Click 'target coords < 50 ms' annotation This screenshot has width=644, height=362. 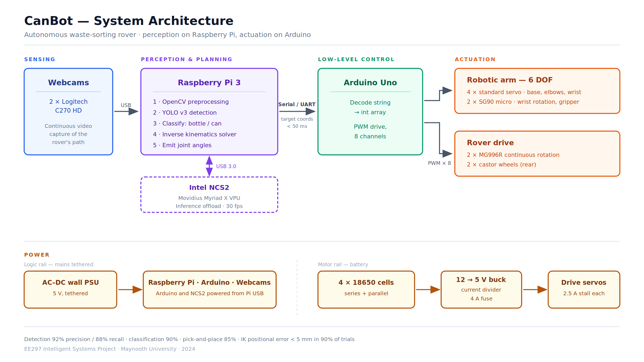pyautogui.click(x=297, y=123)
